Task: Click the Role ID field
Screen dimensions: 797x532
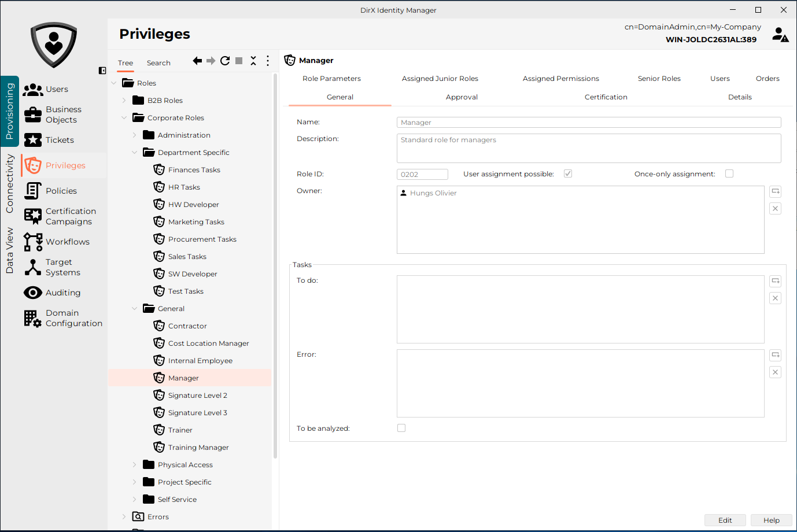Action: tap(422, 174)
